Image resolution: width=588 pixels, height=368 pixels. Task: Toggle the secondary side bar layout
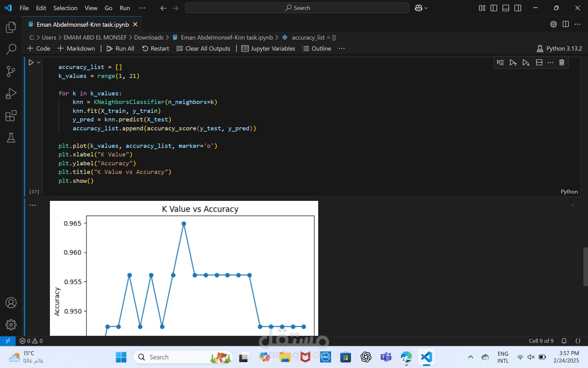tap(518, 8)
